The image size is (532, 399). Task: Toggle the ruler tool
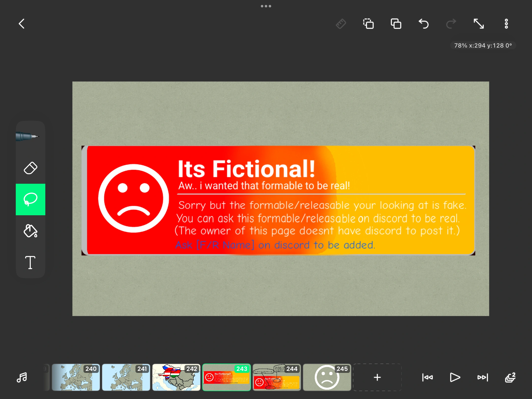341,24
